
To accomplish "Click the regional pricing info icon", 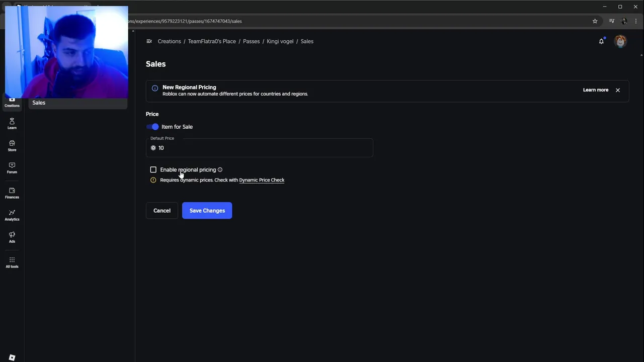I will (220, 170).
